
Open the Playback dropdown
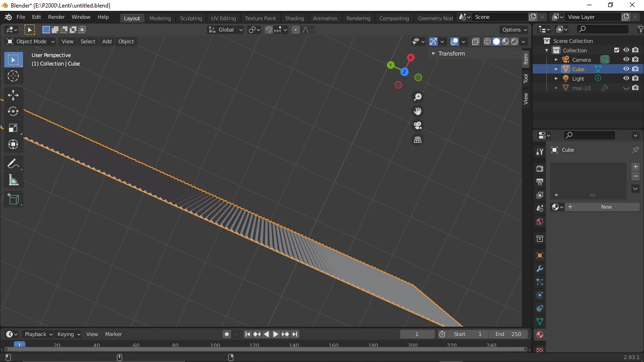click(x=38, y=334)
